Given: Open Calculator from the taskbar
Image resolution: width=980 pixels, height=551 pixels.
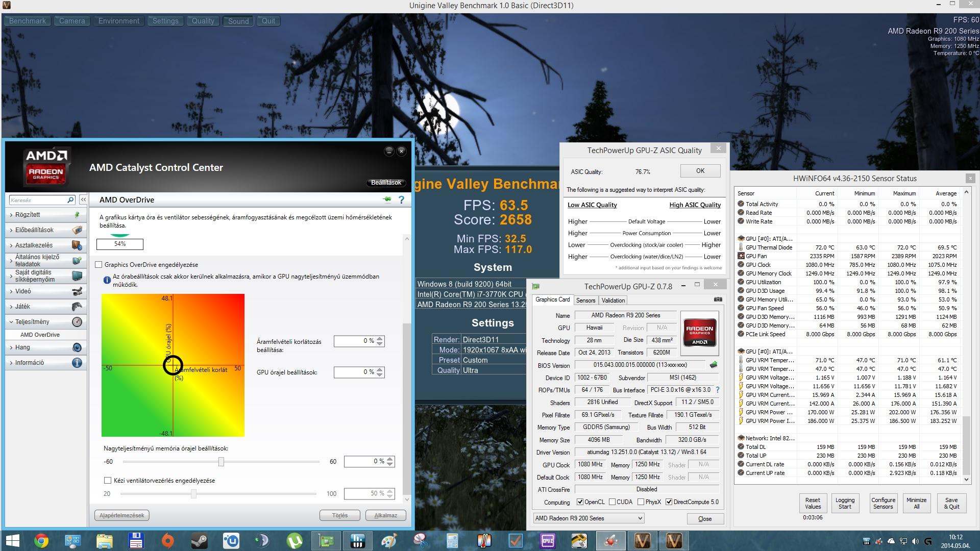Looking at the screenshot, I should 452,541.
